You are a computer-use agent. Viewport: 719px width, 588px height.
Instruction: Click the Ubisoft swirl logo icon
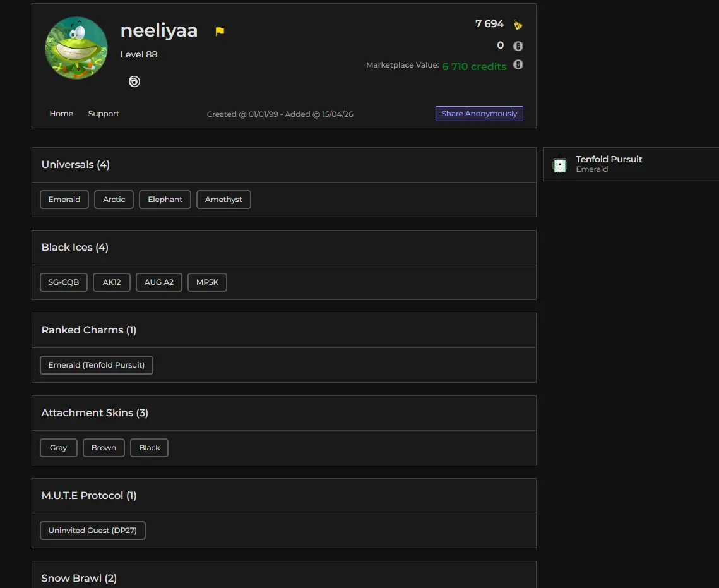coord(134,81)
